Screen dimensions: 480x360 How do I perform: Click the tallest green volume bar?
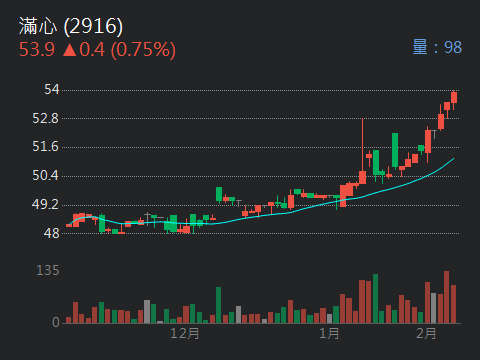[x=375, y=299]
